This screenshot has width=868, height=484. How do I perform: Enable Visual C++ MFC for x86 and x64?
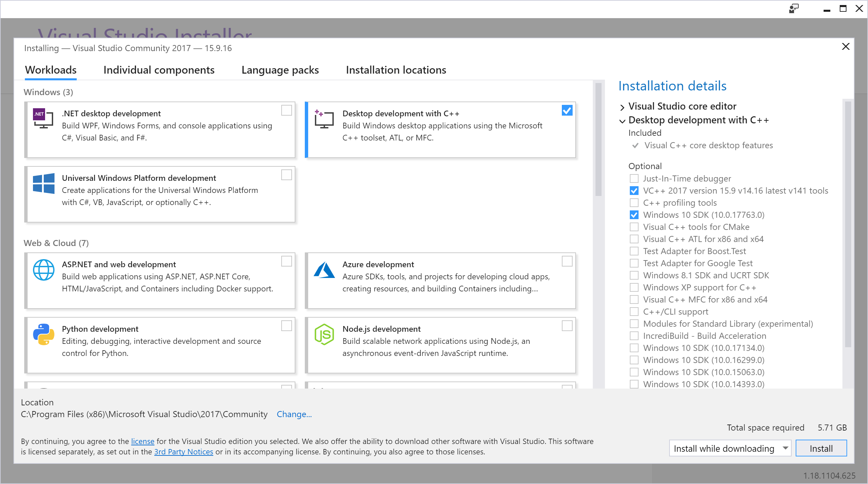click(634, 299)
